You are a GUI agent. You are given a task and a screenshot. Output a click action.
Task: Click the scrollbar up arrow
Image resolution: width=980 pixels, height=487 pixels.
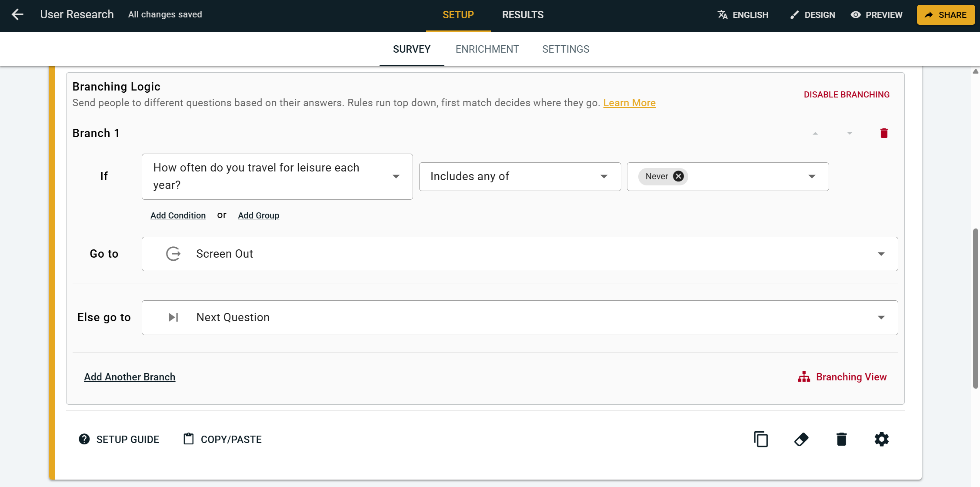click(x=975, y=71)
